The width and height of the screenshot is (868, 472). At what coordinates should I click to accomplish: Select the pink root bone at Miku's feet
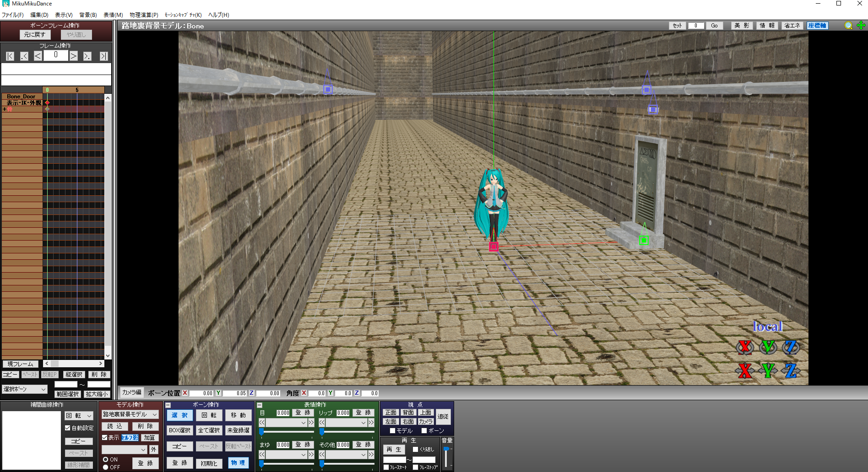tap(494, 247)
